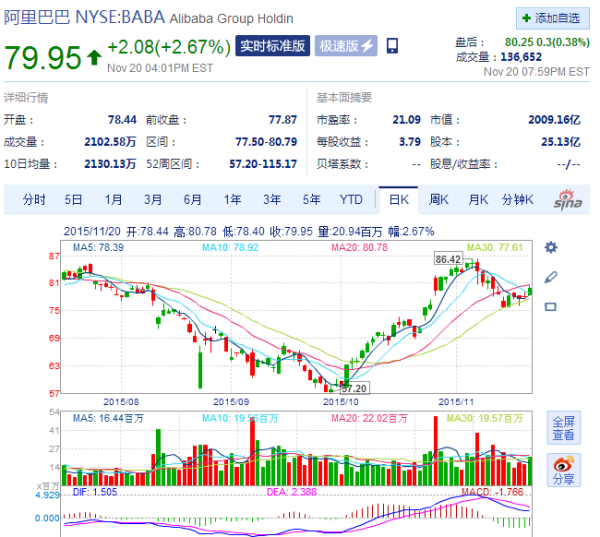
Task: Click after-hours volume 136,652
Action: coord(521,57)
